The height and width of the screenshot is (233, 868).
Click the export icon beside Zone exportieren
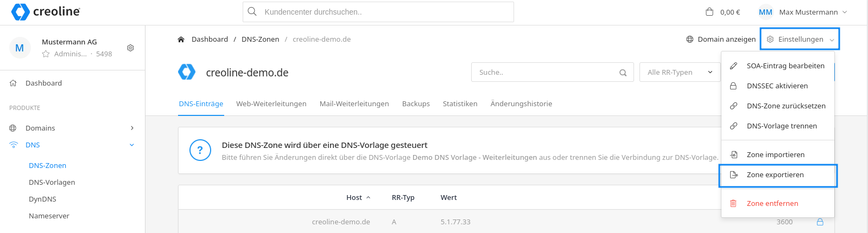(x=733, y=174)
